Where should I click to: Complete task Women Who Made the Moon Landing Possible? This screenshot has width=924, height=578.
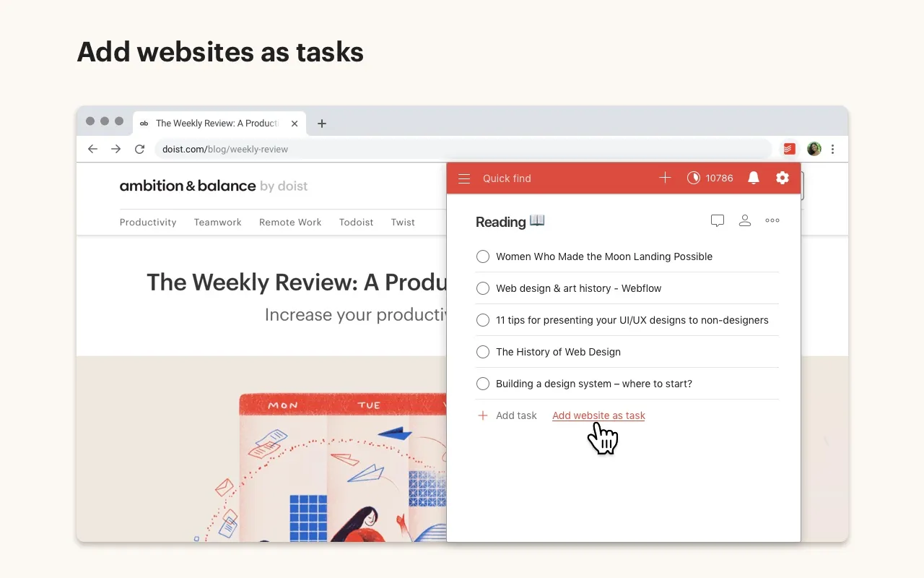click(x=483, y=256)
